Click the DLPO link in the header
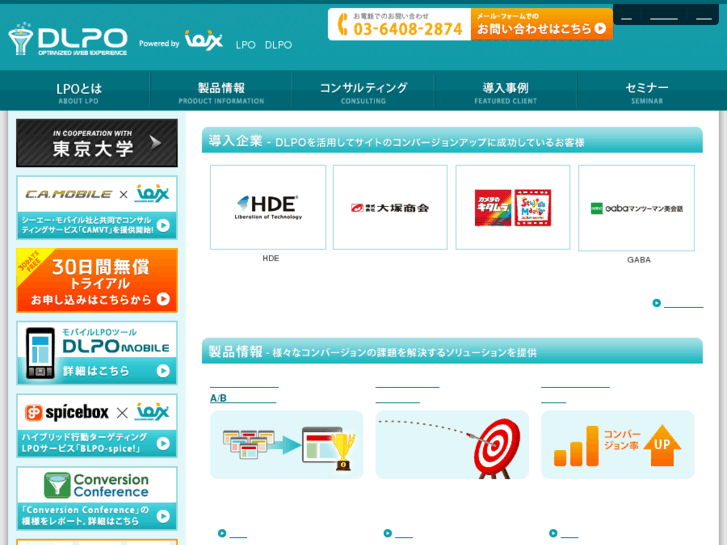Image resolution: width=727 pixels, height=545 pixels. coord(278,45)
